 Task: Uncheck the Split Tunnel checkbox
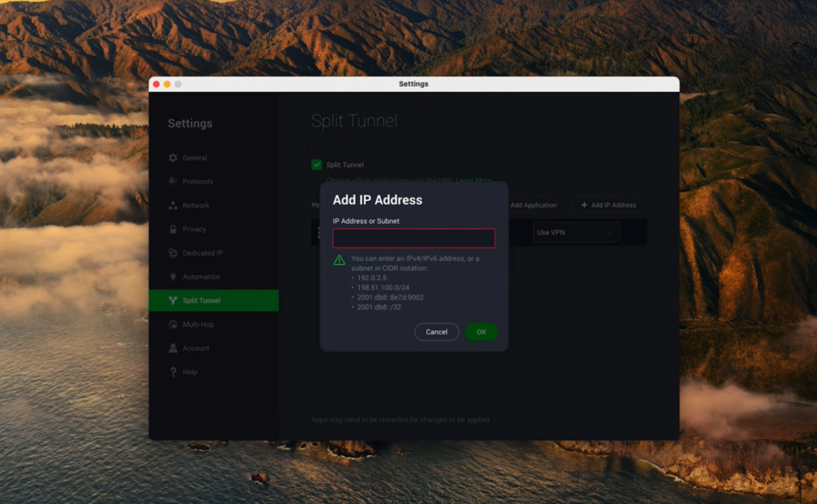(315, 165)
